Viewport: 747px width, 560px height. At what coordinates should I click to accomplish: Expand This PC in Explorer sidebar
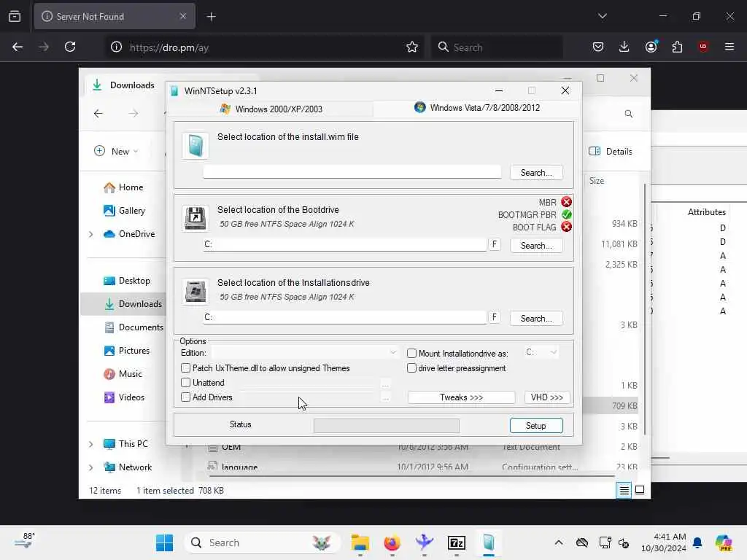(90, 444)
